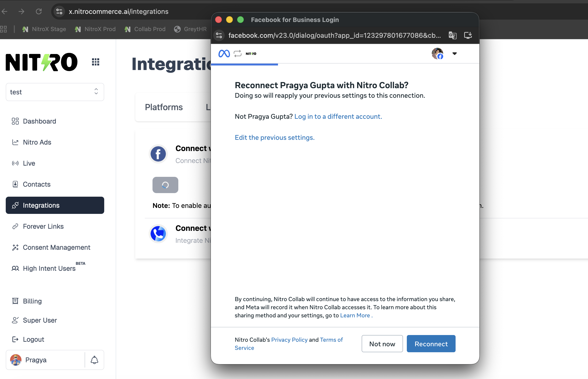Viewport: 588px width, 379px height.
Task: Click the Pragya user profile button
Action: 45,360
